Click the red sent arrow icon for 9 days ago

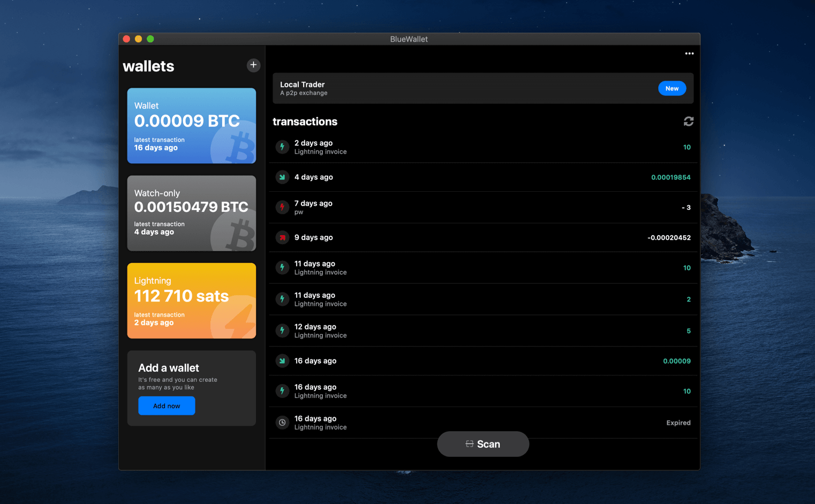coord(282,237)
